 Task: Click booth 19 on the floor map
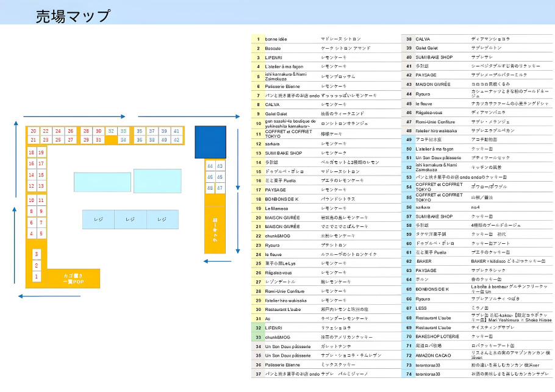coord(41,152)
